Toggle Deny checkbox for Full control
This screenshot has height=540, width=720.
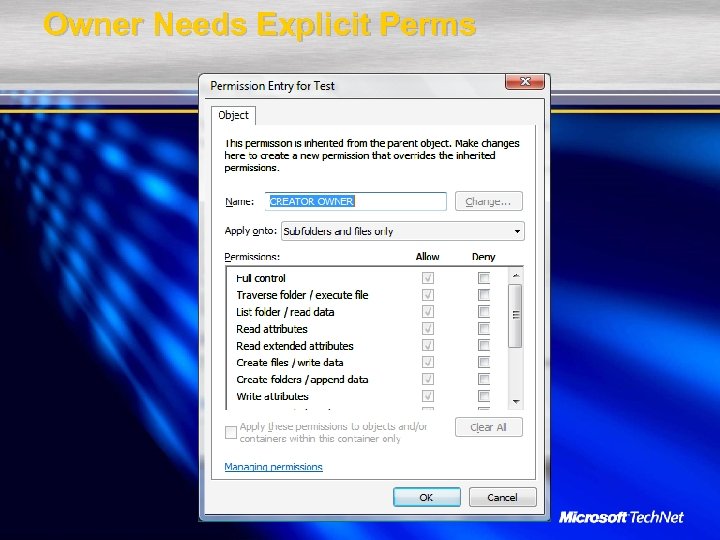coord(484,278)
